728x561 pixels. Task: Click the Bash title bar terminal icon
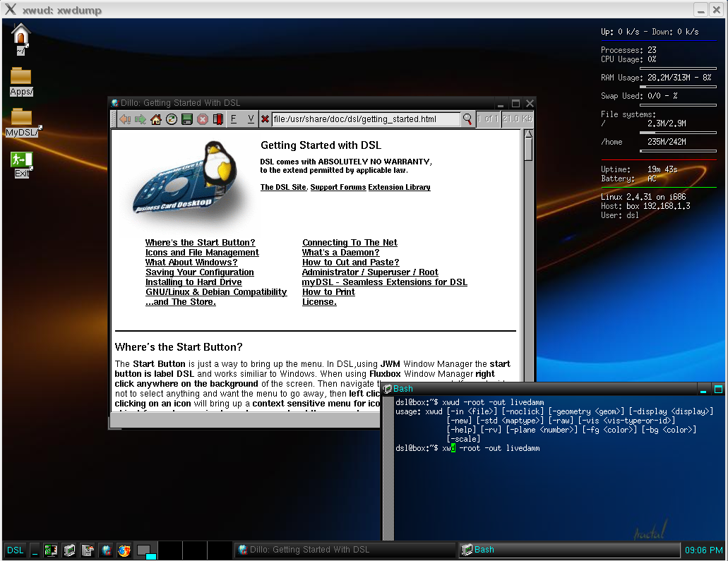(x=388, y=389)
